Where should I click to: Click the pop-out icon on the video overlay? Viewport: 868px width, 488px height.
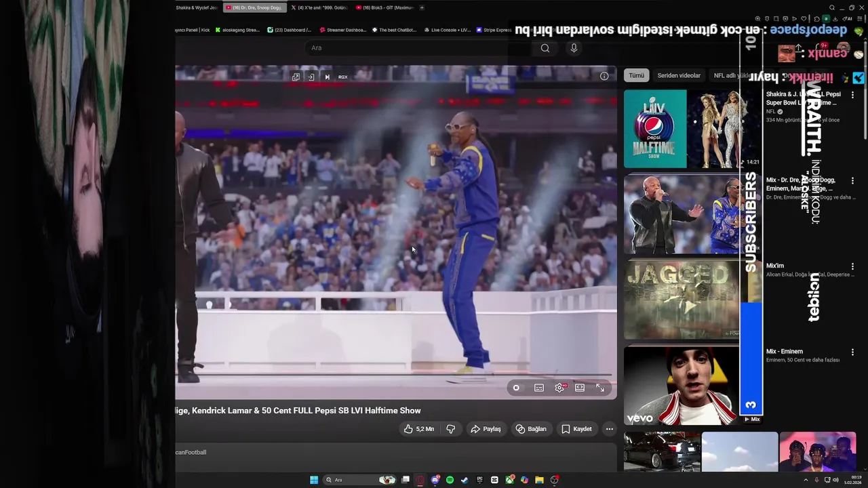(x=296, y=77)
